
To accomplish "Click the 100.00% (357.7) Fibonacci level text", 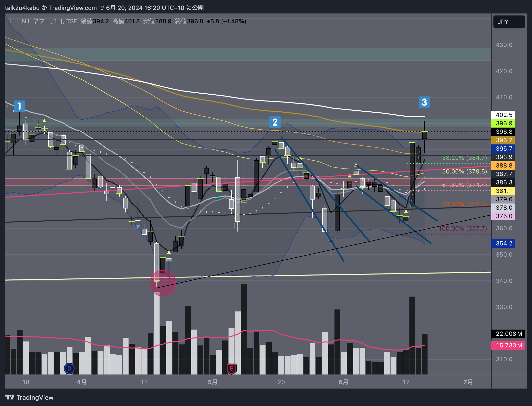I will [463, 229].
